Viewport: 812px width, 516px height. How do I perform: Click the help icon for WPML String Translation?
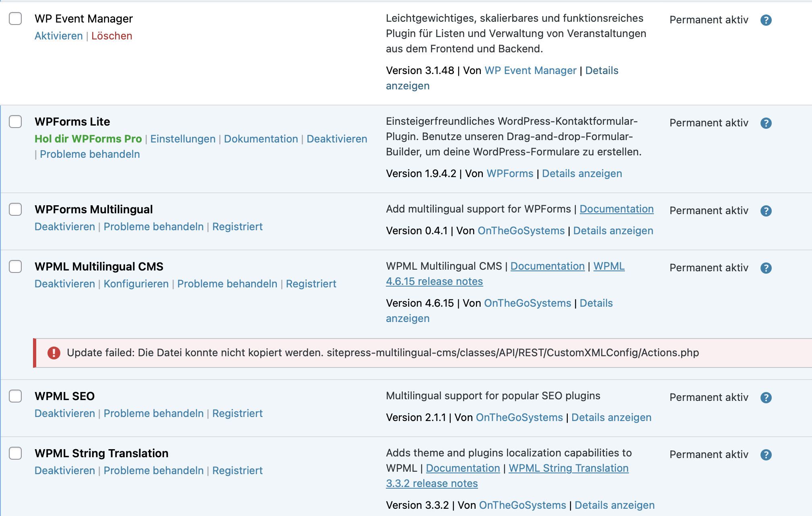[x=766, y=455]
